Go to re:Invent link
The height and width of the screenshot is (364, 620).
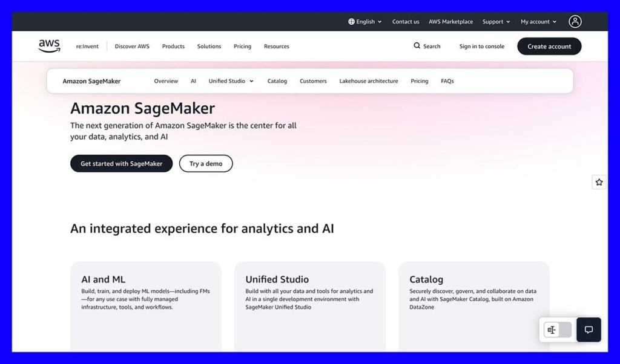pyautogui.click(x=87, y=46)
